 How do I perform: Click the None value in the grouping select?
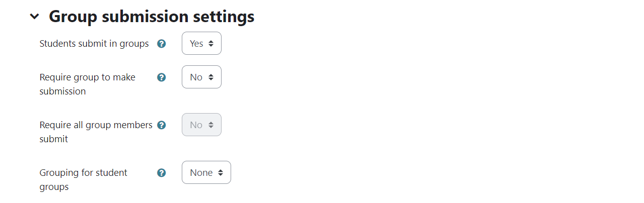click(201, 173)
